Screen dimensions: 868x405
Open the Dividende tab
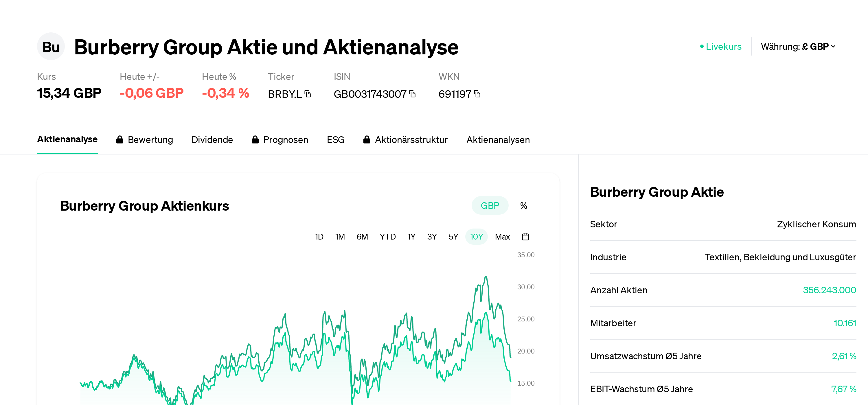pos(212,139)
